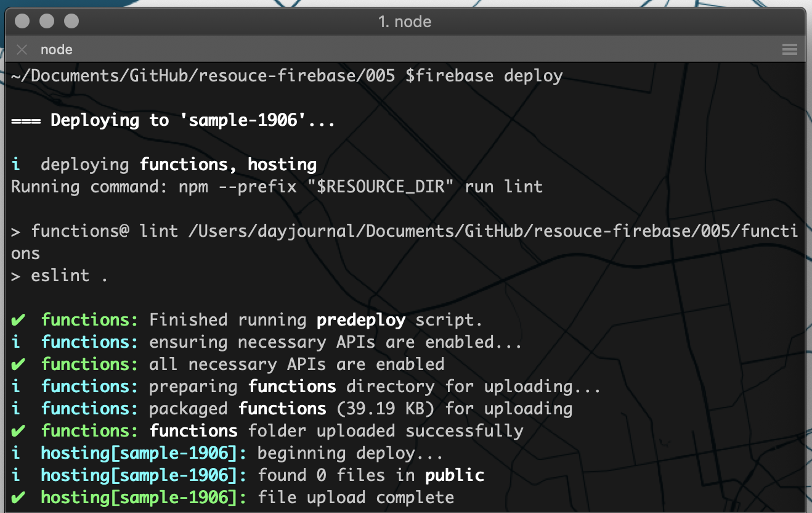
Task: Click the wrapped 'ons' path continuation text
Action: point(25,253)
